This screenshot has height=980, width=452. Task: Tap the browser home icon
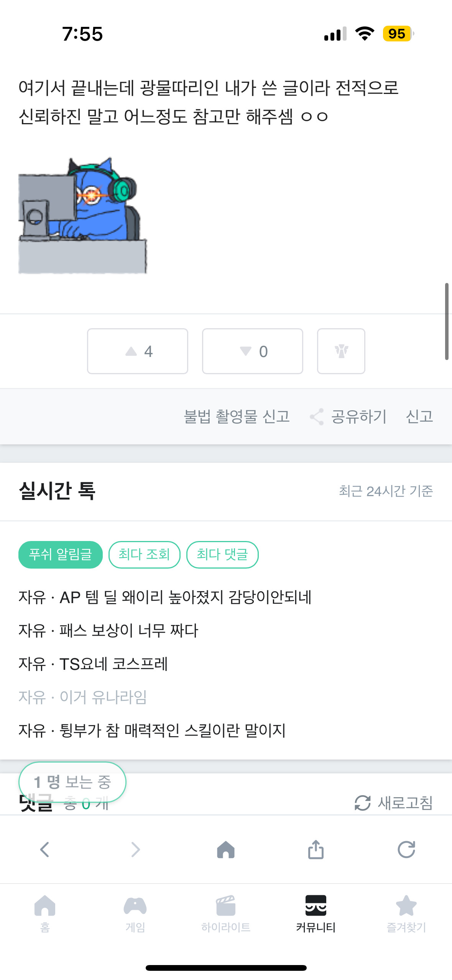225,850
